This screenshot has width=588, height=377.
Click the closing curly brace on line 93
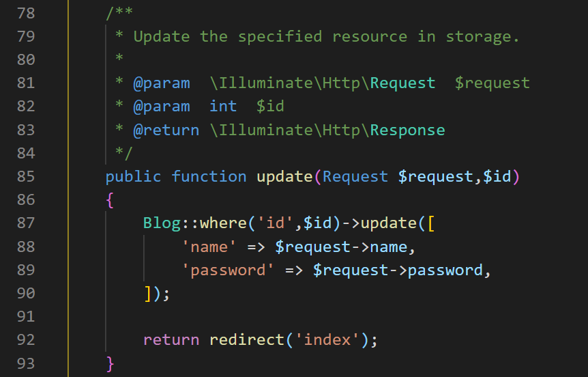pyautogui.click(x=110, y=363)
